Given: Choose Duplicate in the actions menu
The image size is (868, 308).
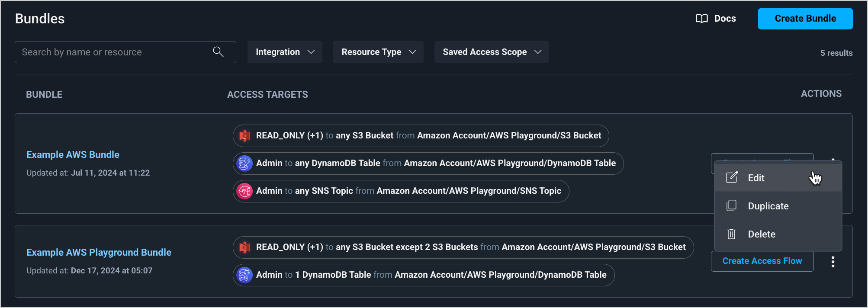Looking at the screenshot, I should click(768, 206).
